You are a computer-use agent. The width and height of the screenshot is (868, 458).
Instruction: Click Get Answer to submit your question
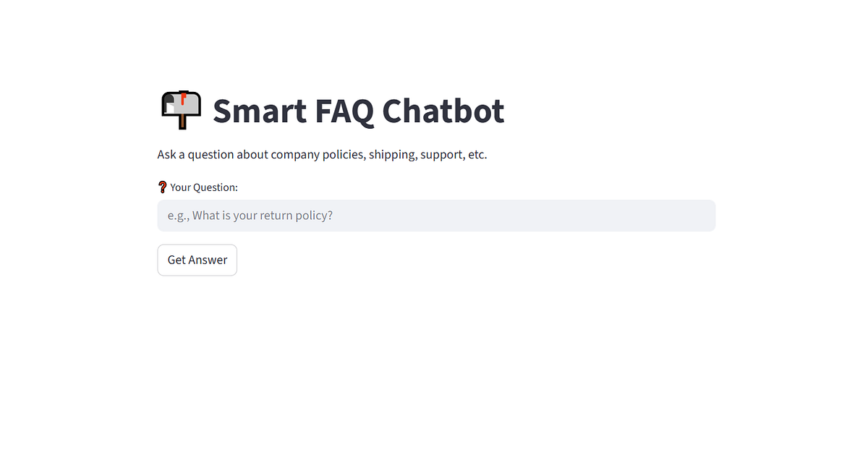tap(197, 260)
